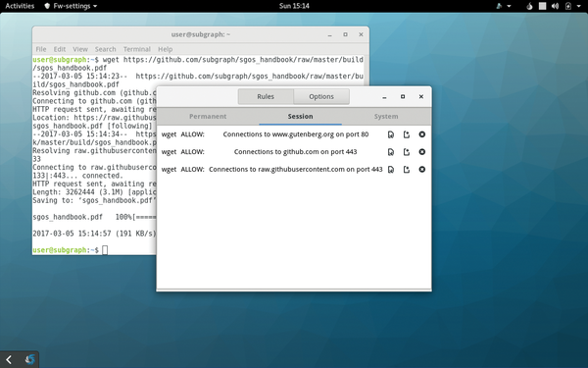The width and height of the screenshot is (588, 368).
Task: Maximize the firewall settings window
Action: tap(403, 96)
